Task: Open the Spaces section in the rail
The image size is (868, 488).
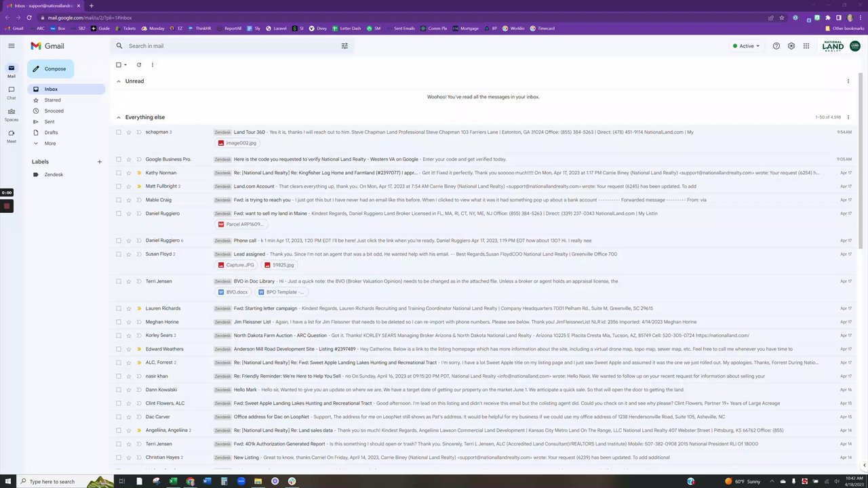Action: 12,115
